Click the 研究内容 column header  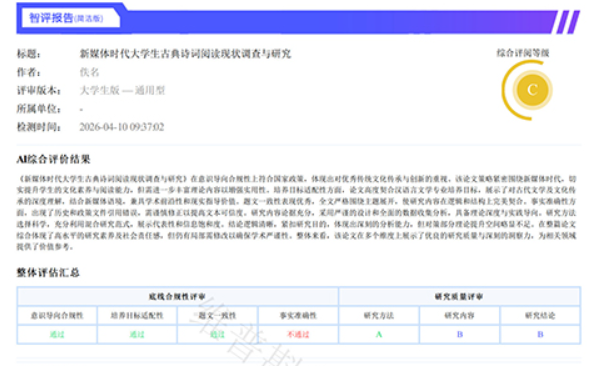[460, 315]
